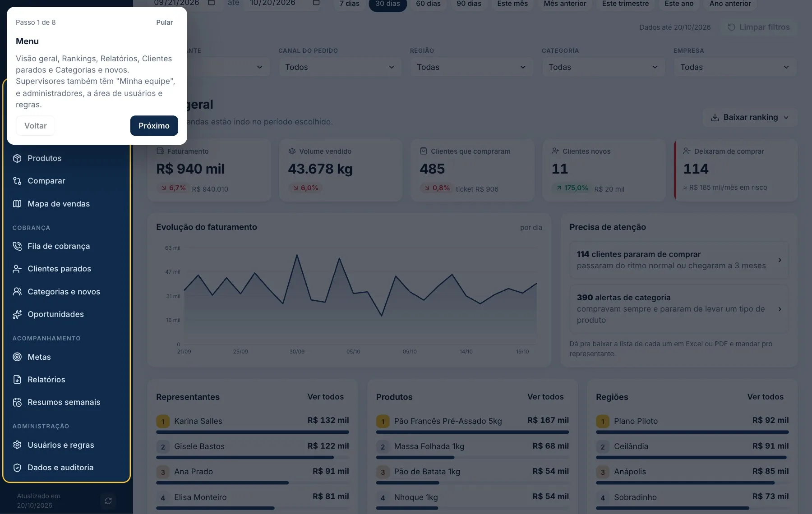The width and height of the screenshot is (812, 514).
Task: Select the 60 dias period chip
Action: (x=429, y=4)
